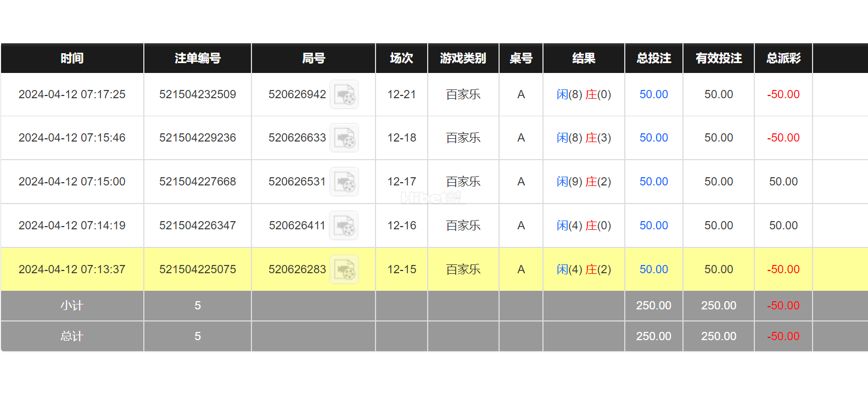
Task: Open video replay icon for round 520626633
Action: [344, 138]
